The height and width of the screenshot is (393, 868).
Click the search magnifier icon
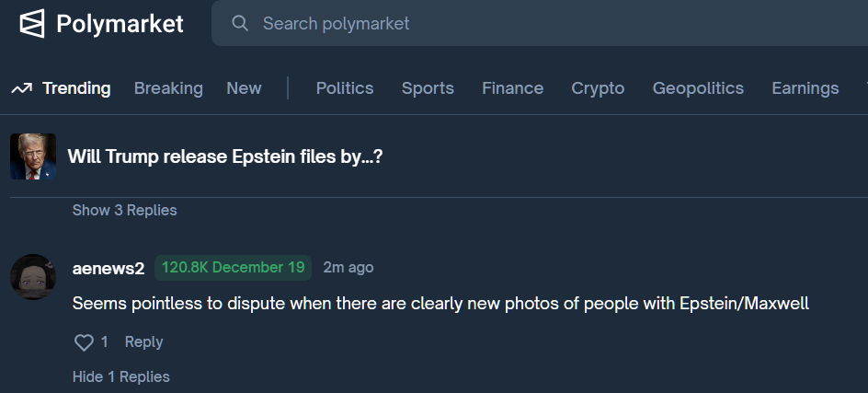click(240, 23)
